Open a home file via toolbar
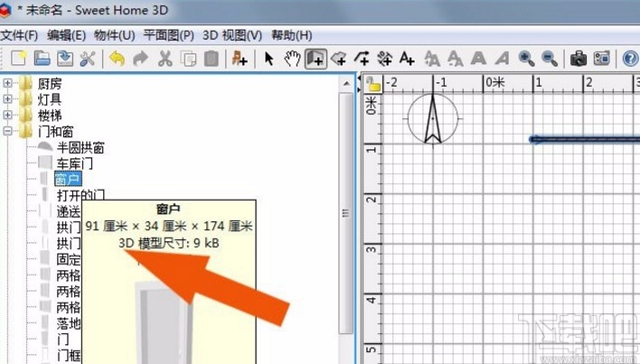This screenshot has width=640, height=364. tap(42, 59)
